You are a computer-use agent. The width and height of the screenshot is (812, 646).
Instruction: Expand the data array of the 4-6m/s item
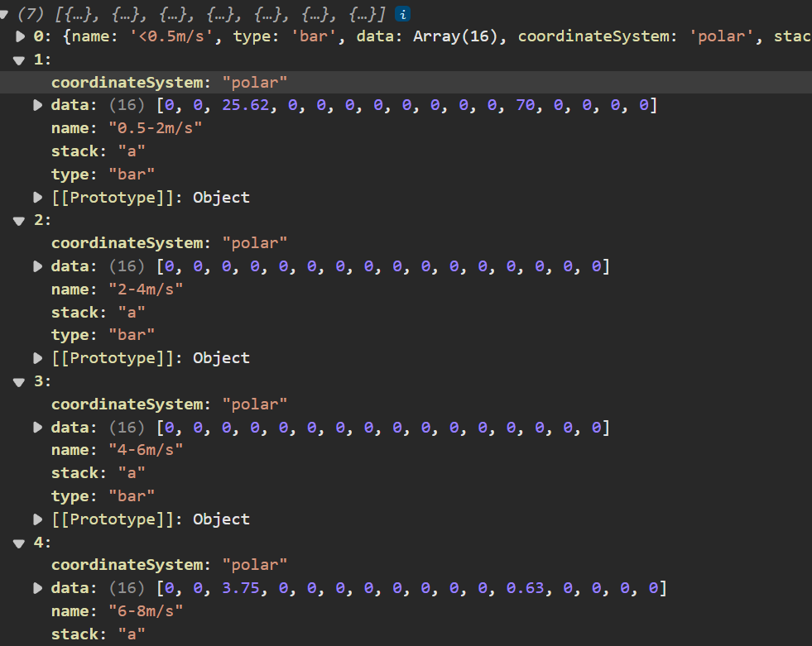point(38,427)
